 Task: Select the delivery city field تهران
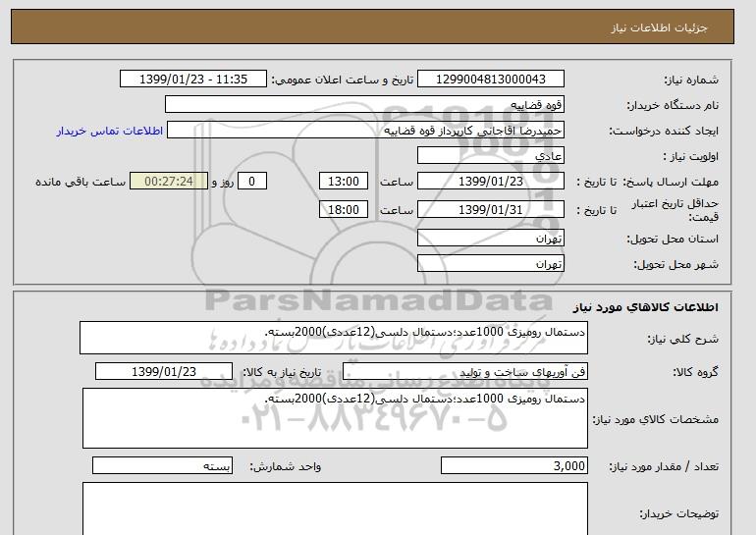click(x=490, y=264)
